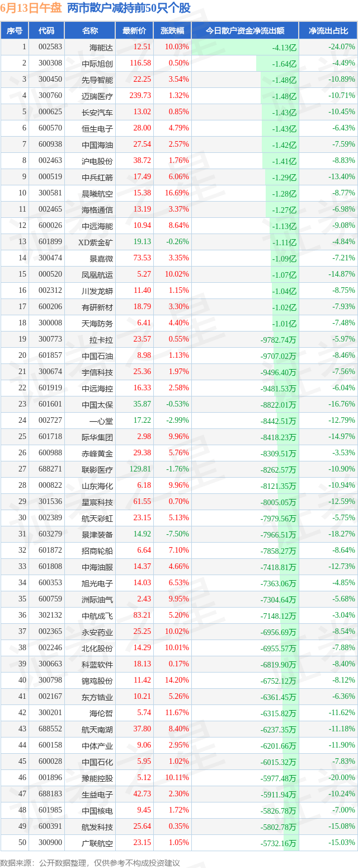Click outflow amount -9707.02万 for 中国石油
The width and height of the screenshot is (358, 868).
point(279,356)
